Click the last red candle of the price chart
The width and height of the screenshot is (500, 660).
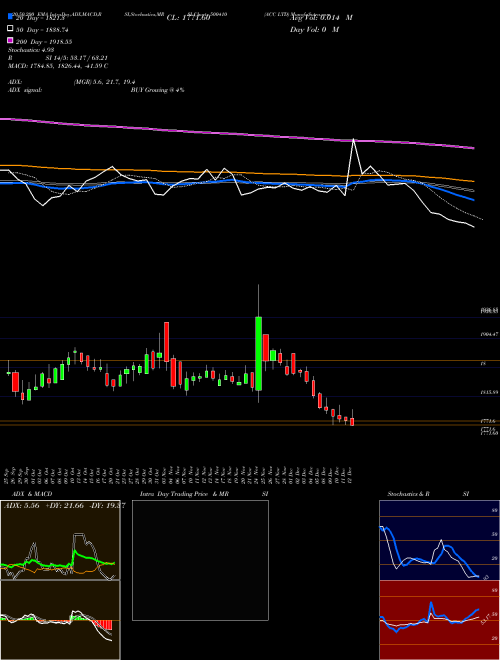coord(352,422)
